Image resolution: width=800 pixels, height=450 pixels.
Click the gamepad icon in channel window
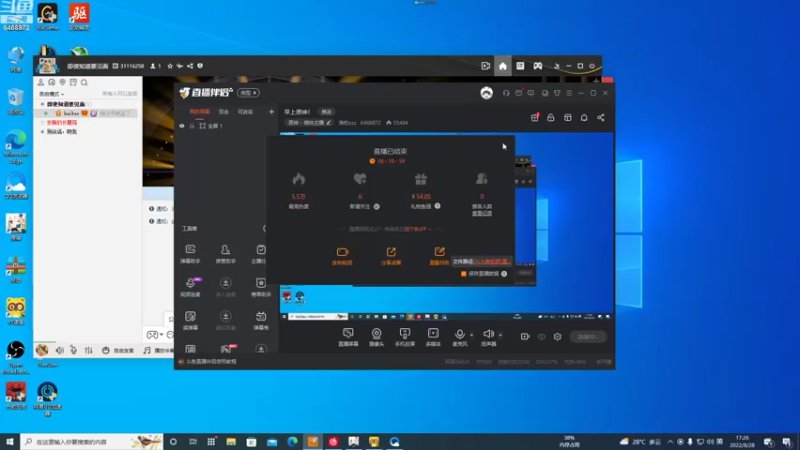pos(538,66)
